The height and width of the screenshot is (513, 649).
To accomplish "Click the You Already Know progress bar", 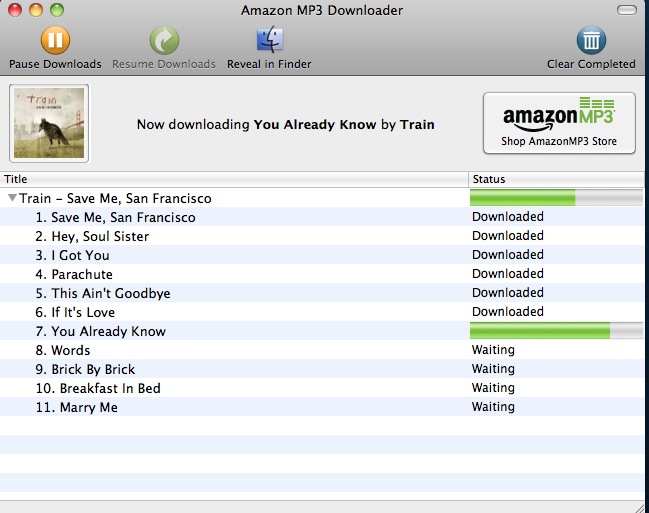I will 556,331.
